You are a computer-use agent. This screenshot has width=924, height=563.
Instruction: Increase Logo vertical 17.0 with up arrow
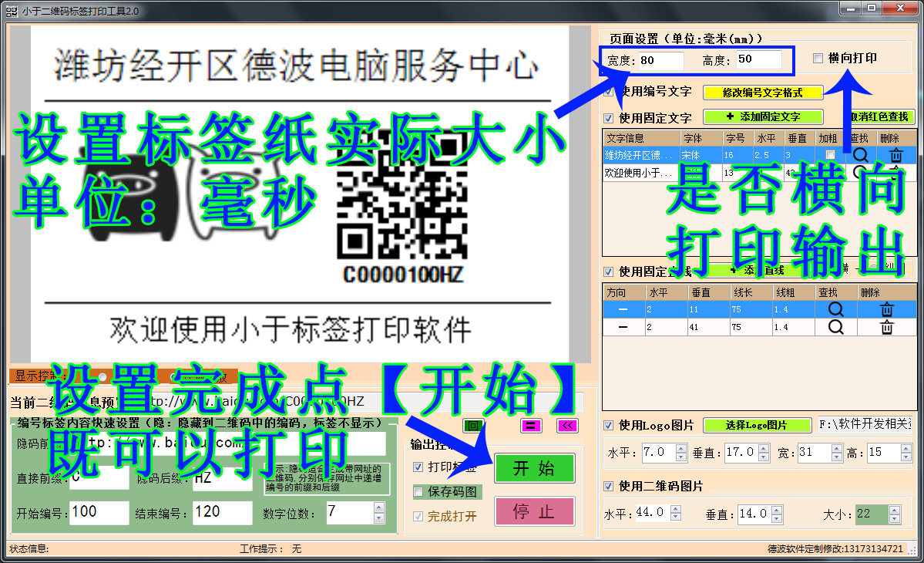tap(764, 449)
